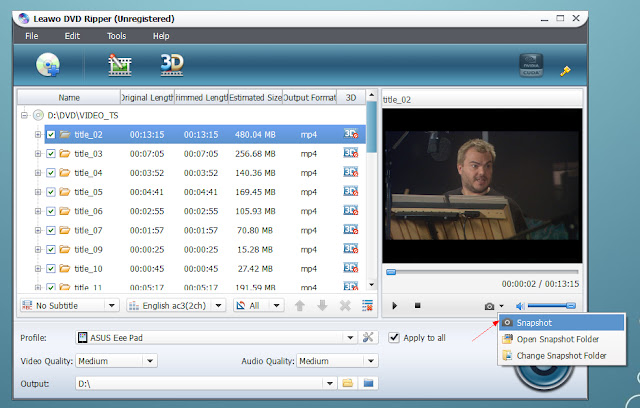
Task: Click the camera snapshot icon
Action: pyautogui.click(x=489, y=306)
